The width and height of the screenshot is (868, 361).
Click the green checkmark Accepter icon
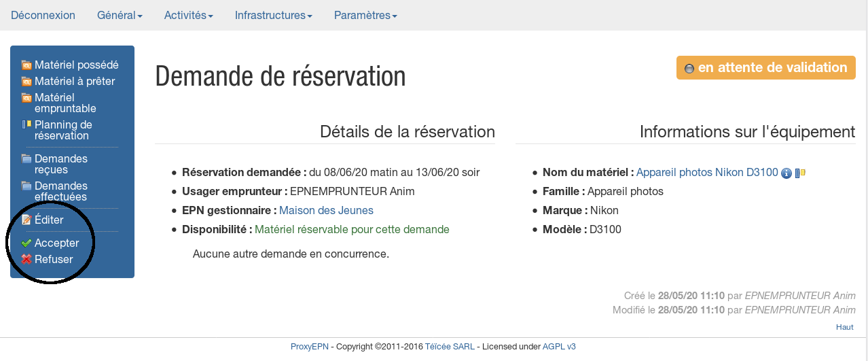pyautogui.click(x=26, y=243)
